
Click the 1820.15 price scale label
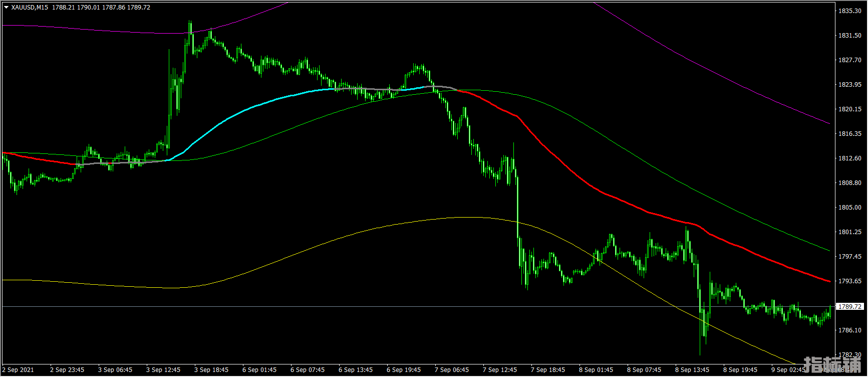point(850,109)
